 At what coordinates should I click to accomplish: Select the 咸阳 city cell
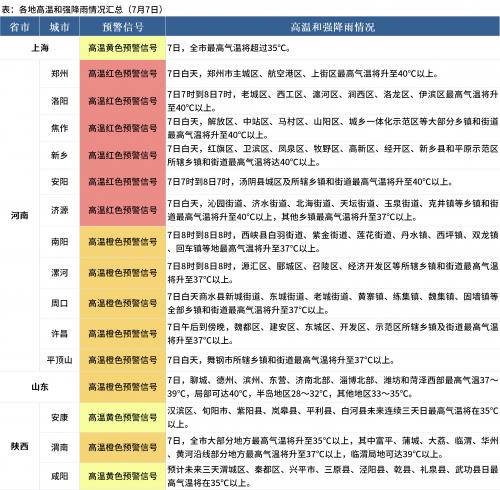(x=59, y=476)
